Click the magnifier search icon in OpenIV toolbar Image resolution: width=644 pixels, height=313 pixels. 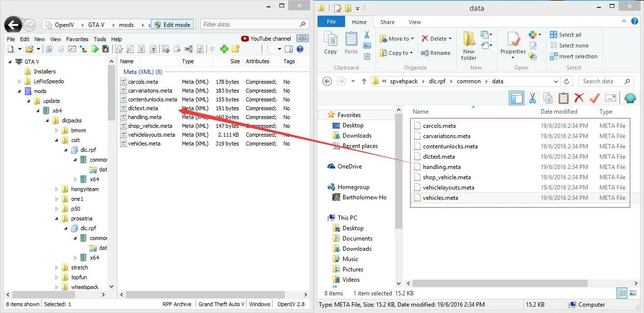point(129,49)
